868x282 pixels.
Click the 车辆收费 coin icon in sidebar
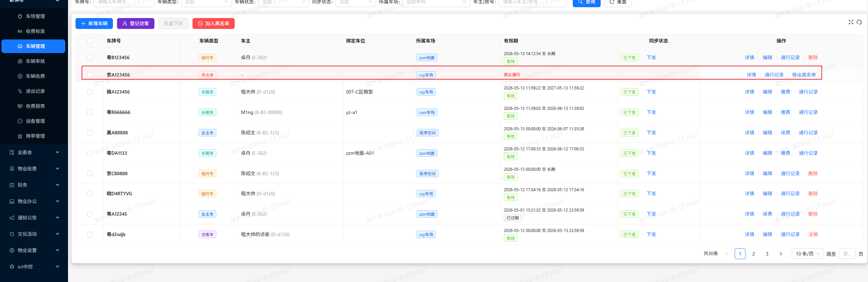[20, 76]
